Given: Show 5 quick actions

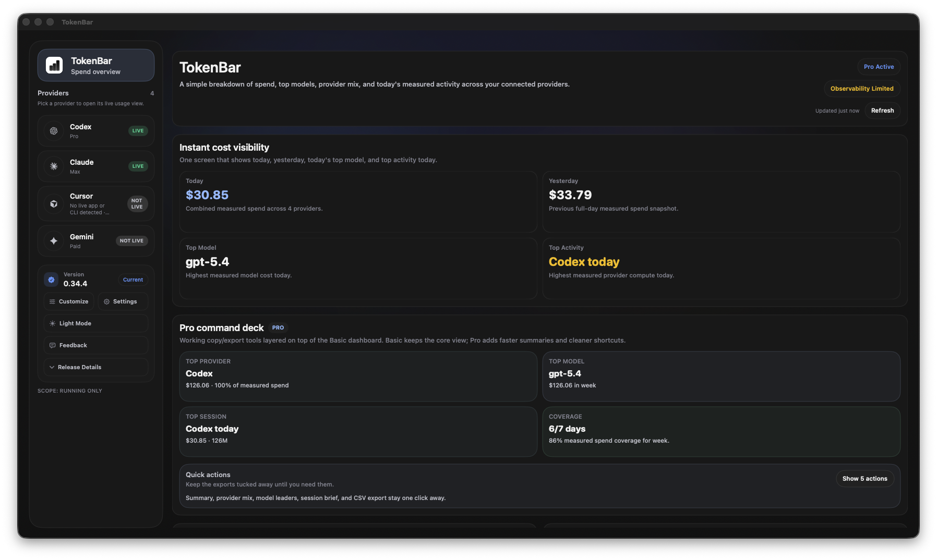Looking at the screenshot, I should tap(865, 478).
